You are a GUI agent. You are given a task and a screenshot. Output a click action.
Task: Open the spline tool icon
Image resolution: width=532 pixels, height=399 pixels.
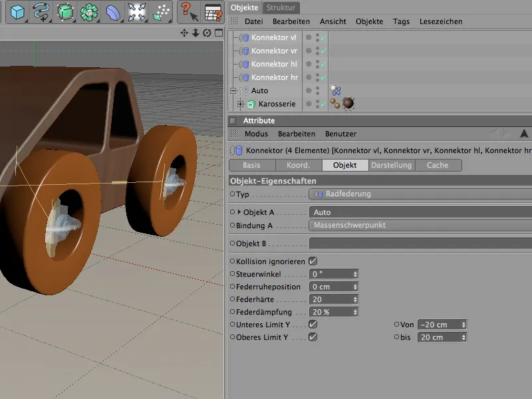tap(41, 11)
